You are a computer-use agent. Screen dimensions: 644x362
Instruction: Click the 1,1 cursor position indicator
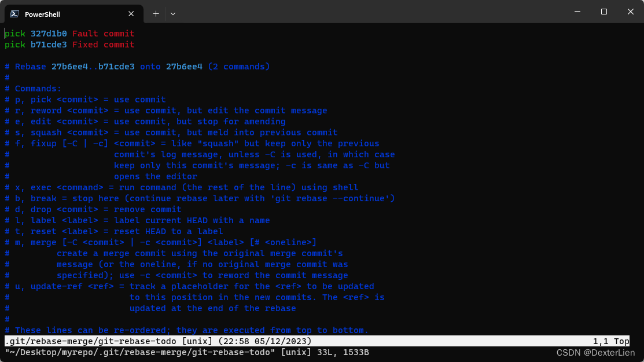click(601, 341)
